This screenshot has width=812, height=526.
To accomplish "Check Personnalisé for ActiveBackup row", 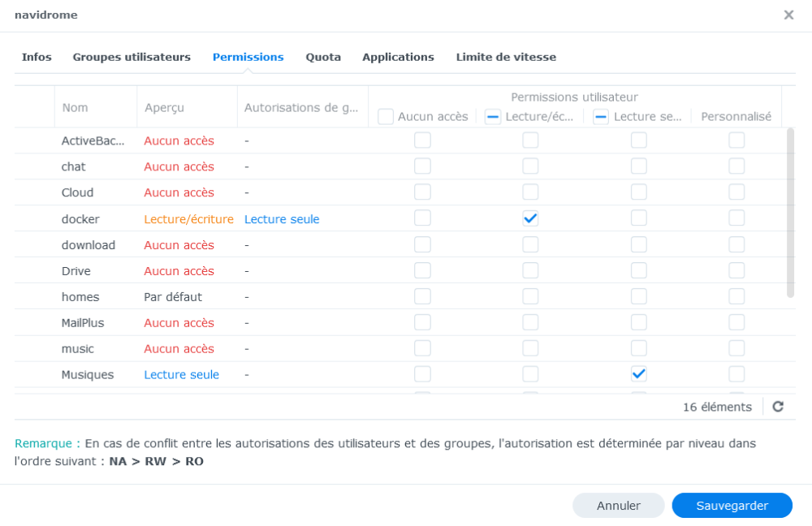I will point(736,140).
